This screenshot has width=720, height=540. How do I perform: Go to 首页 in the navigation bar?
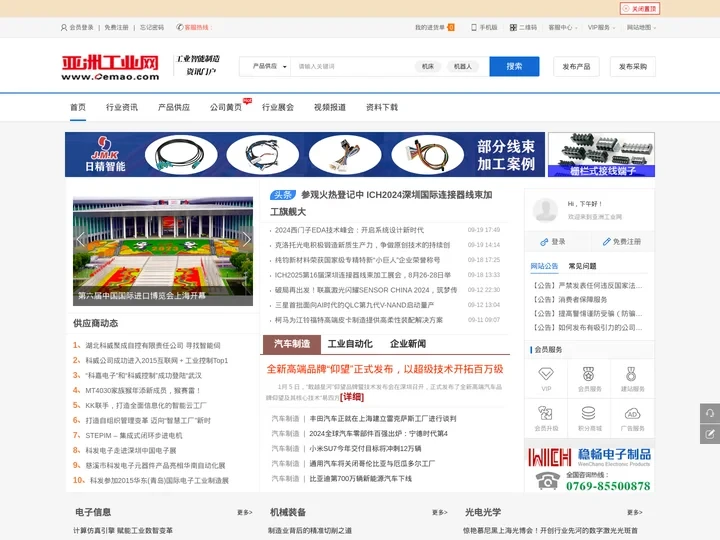coord(78,107)
